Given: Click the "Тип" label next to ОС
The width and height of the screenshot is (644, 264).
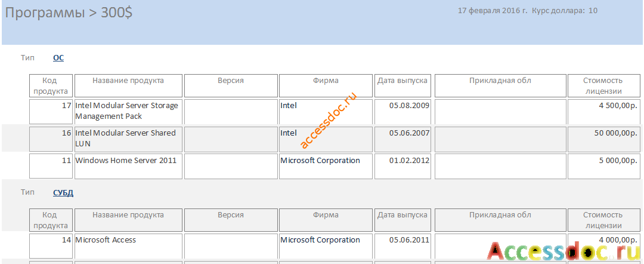Looking at the screenshot, I should pos(28,58).
